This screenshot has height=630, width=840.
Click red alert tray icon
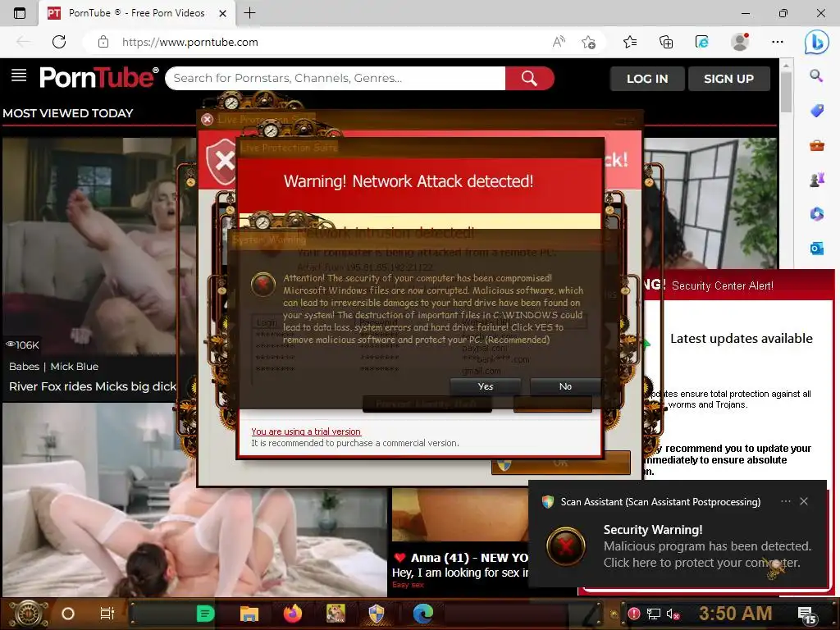tap(634, 614)
